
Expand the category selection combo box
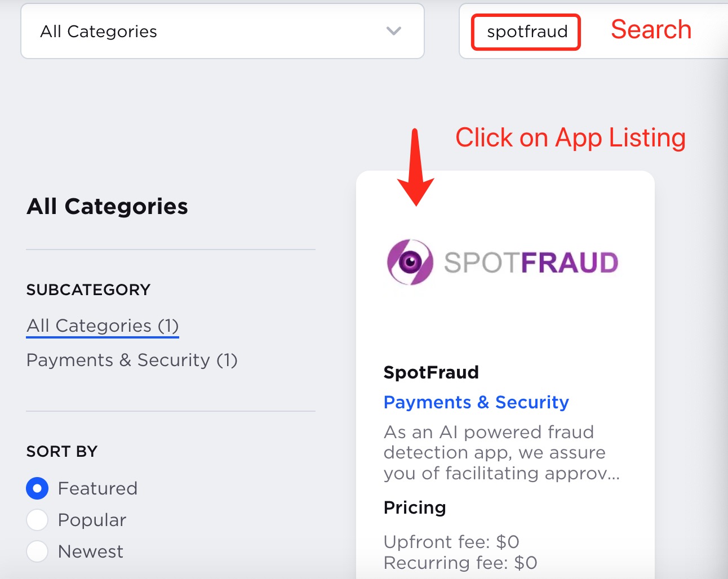tap(222, 32)
